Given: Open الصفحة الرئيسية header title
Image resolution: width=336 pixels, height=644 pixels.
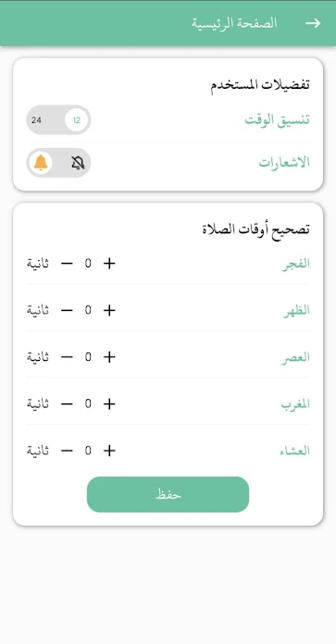Looking at the screenshot, I should tap(234, 23).
